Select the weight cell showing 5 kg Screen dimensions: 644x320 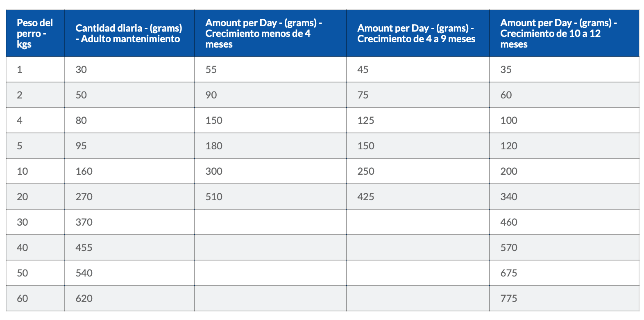pos(35,146)
